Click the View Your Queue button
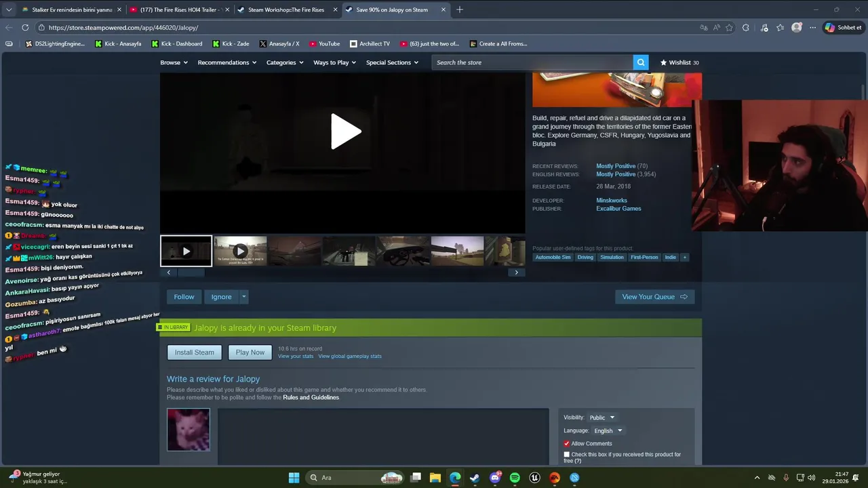The image size is (868, 488). tap(654, 297)
